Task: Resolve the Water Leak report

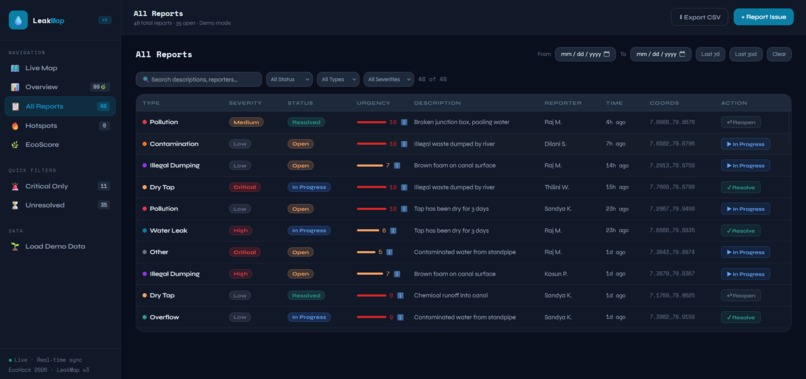Action: point(741,231)
